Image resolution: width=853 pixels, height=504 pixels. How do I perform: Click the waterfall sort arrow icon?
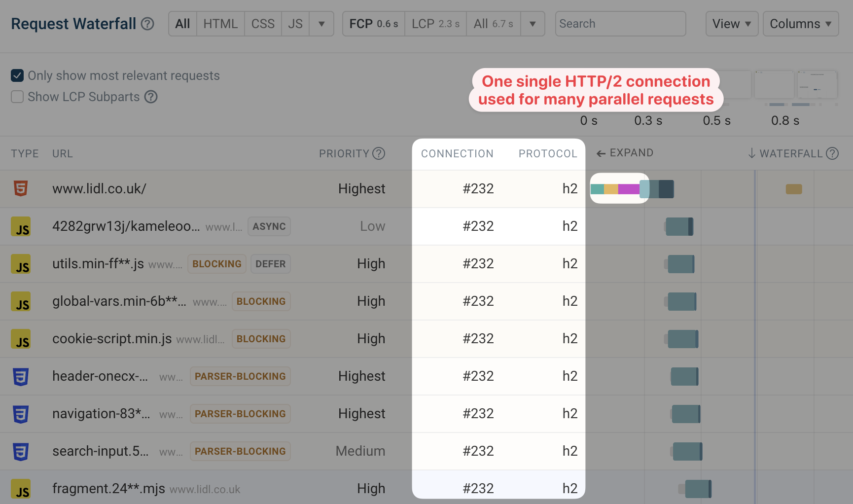click(751, 153)
